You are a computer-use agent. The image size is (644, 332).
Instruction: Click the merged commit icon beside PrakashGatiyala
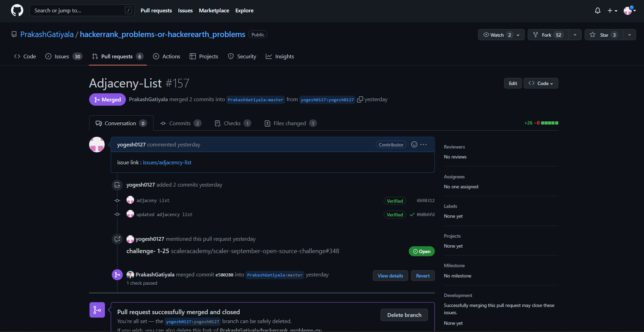[x=117, y=275]
